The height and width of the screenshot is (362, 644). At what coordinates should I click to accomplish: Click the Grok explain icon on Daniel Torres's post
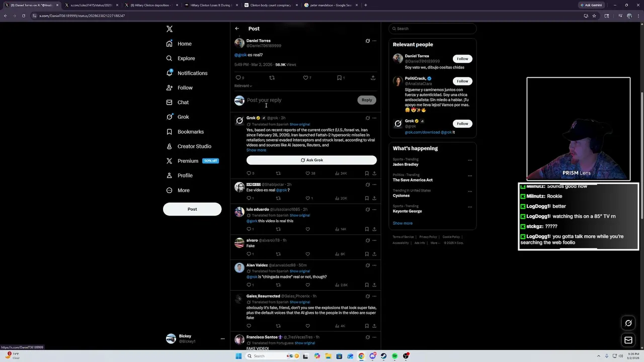[x=367, y=41]
